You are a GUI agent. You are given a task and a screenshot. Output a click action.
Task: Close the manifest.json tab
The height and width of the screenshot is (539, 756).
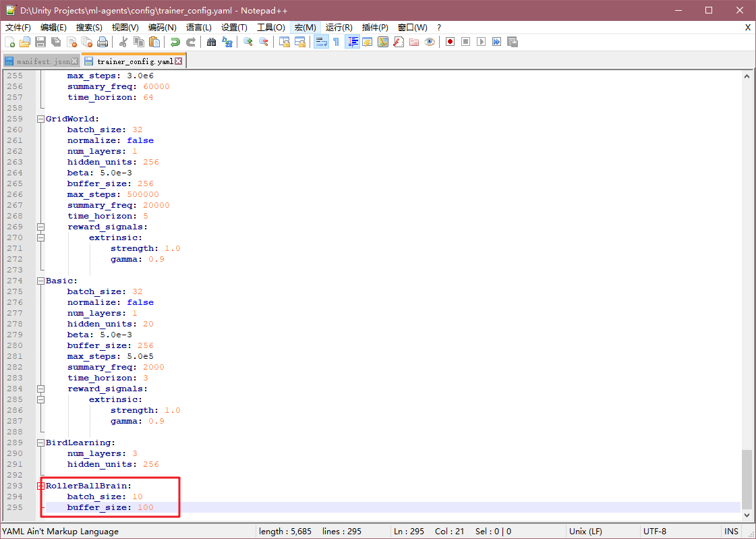coord(75,61)
